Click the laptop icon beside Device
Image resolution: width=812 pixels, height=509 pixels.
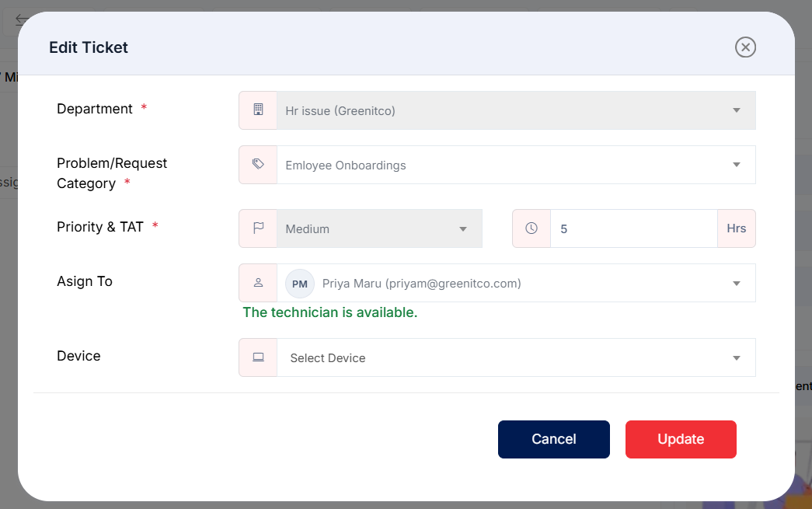(258, 357)
